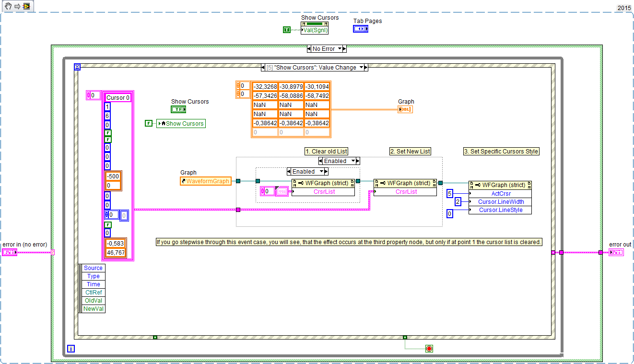The width and height of the screenshot is (634, 364).
Task: Open the Show Cursors Value Change event dropdown
Action: 362,68
